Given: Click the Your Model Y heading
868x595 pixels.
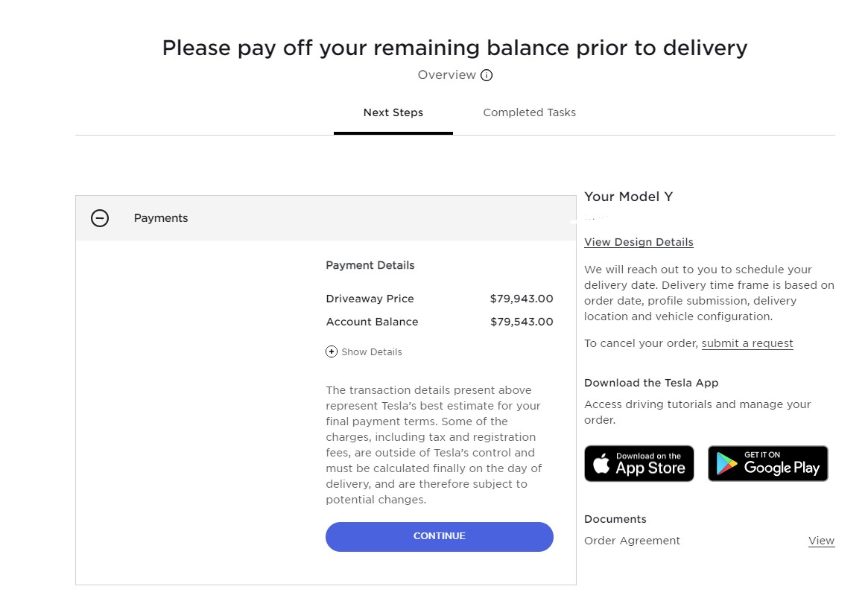Looking at the screenshot, I should (628, 197).
